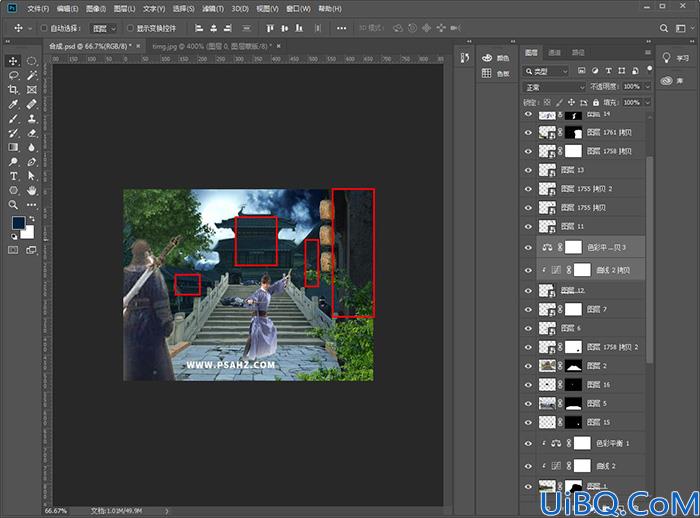Open the 文件(F) menu
The height and width of the screenshot is (518, 700).
coord(38,8)
